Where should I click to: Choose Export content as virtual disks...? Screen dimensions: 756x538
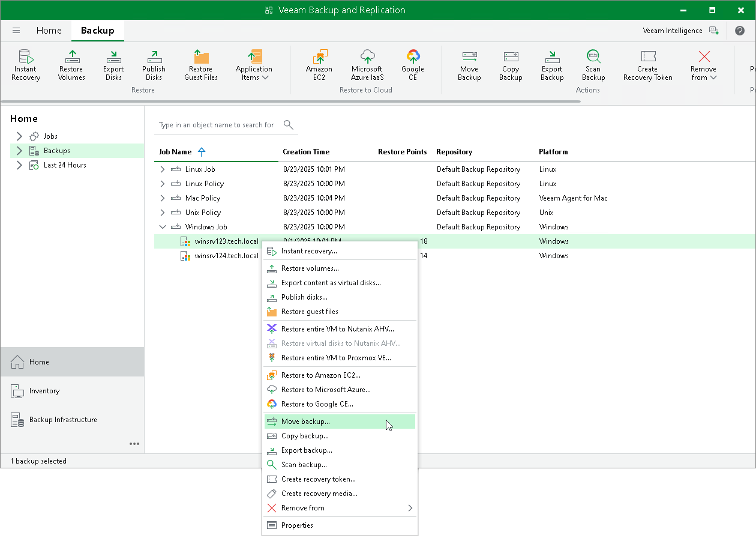(340, 283)
